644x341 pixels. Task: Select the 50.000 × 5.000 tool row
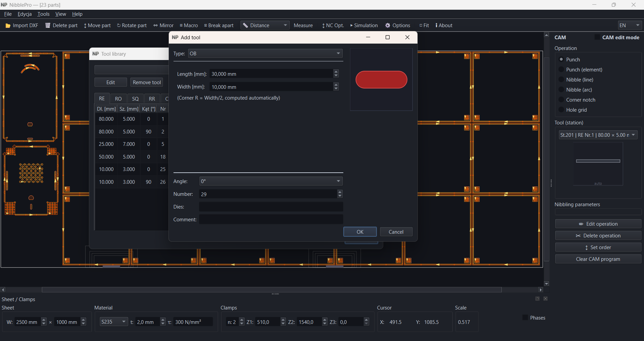132,157
